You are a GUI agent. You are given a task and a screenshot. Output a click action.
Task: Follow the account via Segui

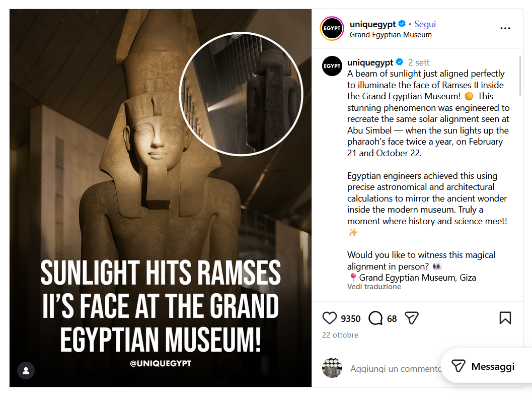[x=425, y=24]
